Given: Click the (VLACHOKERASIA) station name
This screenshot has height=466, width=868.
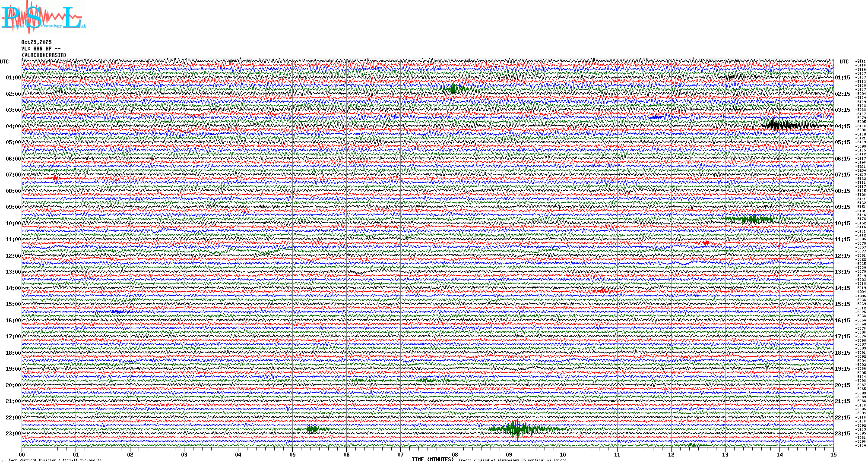Looking at the screenshot, I should pyautogui.click(x=44, y=55).
